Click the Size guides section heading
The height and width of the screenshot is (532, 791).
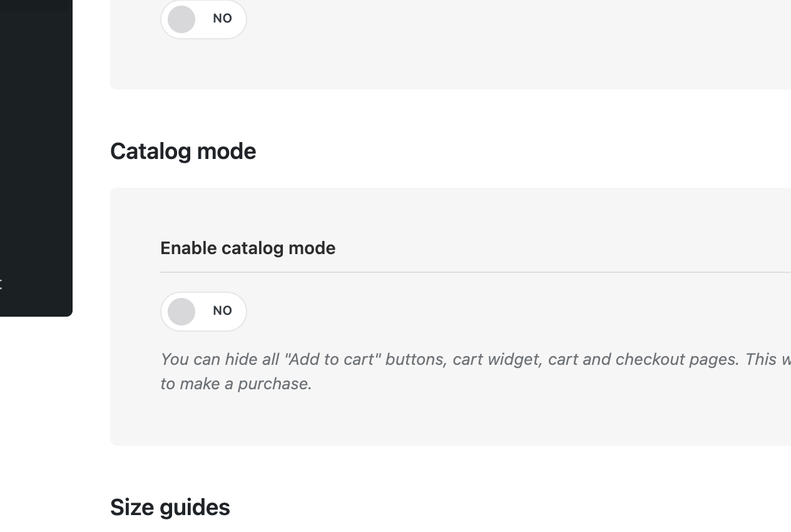click(170, 507)
